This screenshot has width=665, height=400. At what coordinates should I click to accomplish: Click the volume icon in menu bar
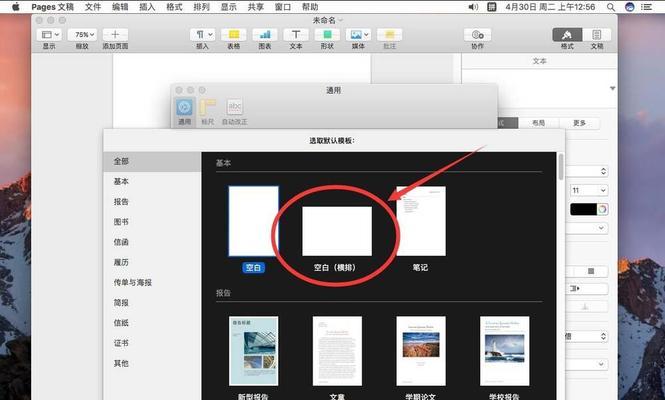[473, 7]
